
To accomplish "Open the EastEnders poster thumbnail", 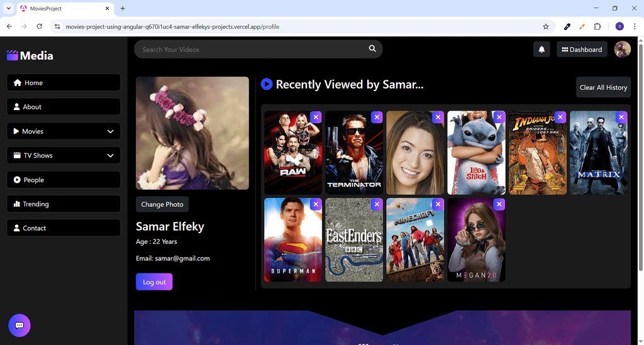I will (x=354, y=240).
